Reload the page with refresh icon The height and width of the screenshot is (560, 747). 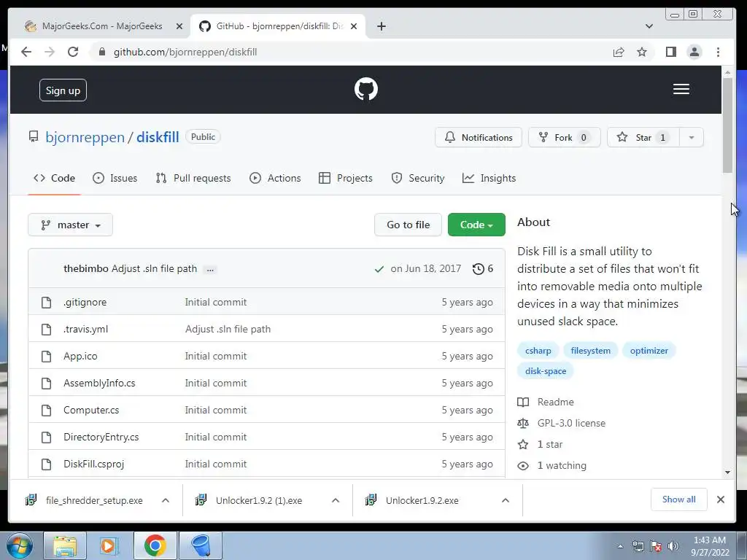73,52
